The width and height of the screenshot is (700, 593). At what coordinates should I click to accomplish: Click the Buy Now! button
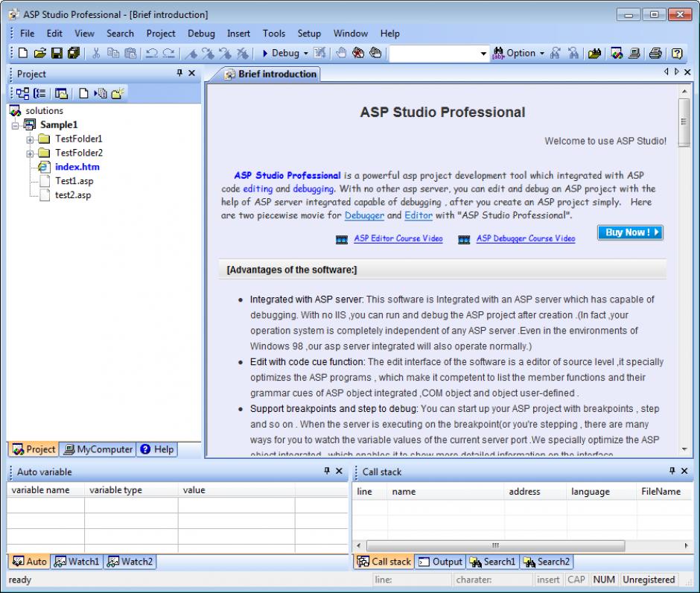tap(629, 232)
